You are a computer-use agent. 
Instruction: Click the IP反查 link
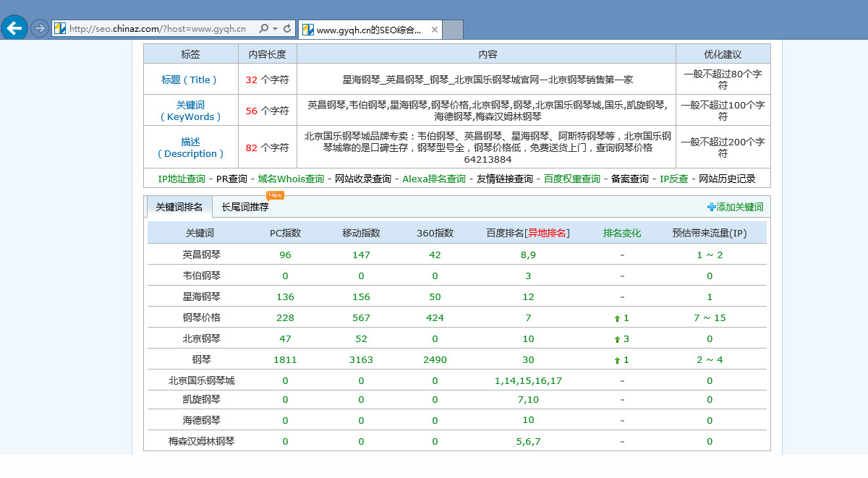pos(673,179)
